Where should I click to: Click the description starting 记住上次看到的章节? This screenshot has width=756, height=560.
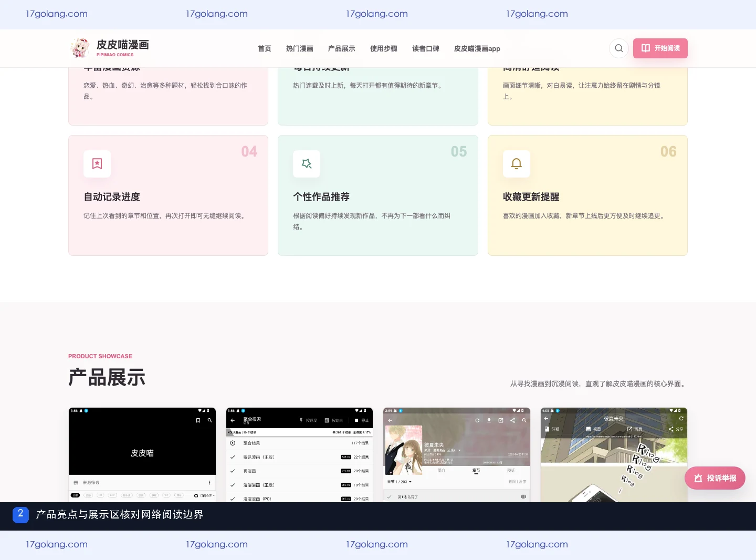click(x=165, y=216)
